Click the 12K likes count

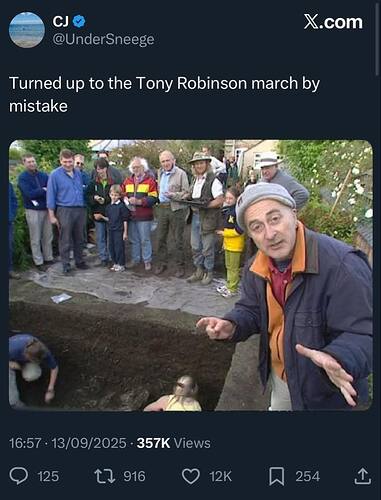coord(221,476)
